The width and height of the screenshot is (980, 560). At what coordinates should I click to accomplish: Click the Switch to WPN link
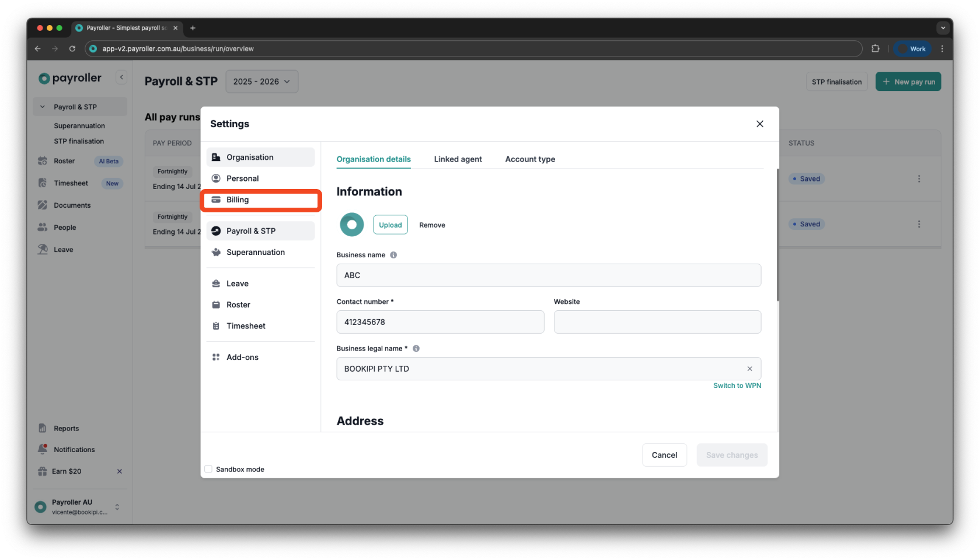click(x=737, y=385)
